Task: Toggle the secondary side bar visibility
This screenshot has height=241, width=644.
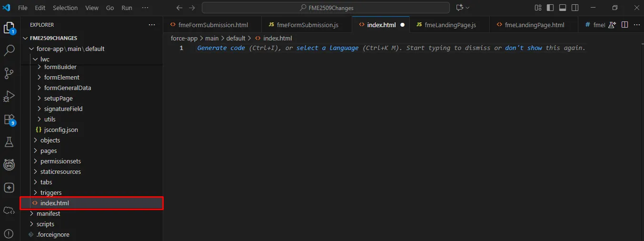Action: coord(575,8)
